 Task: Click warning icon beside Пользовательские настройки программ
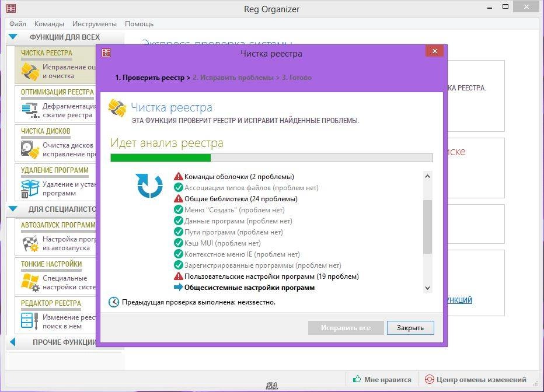click(x=179, y=276)
